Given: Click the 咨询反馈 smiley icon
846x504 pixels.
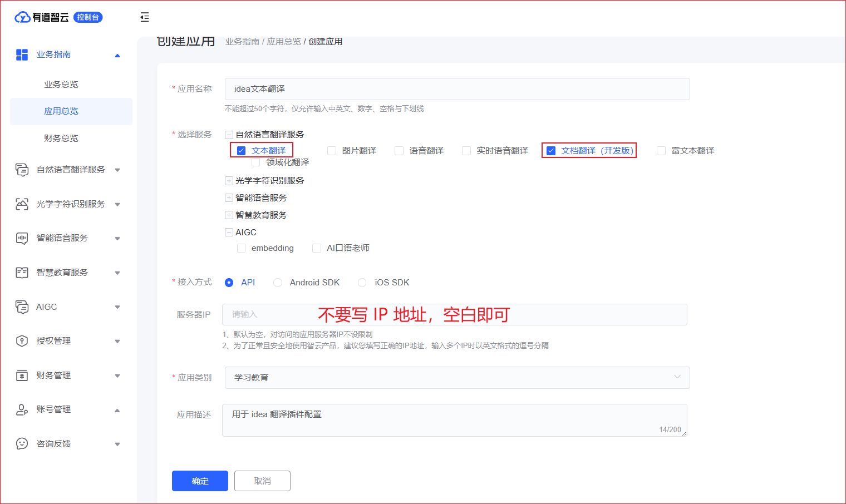Looking at the screenshot, I should point(22,444).
